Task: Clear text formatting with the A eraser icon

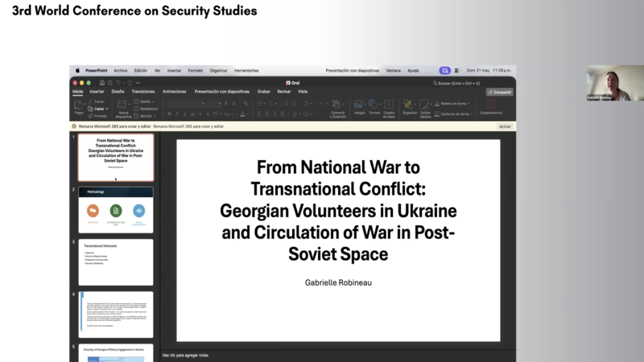Action: tap(246, 104)
